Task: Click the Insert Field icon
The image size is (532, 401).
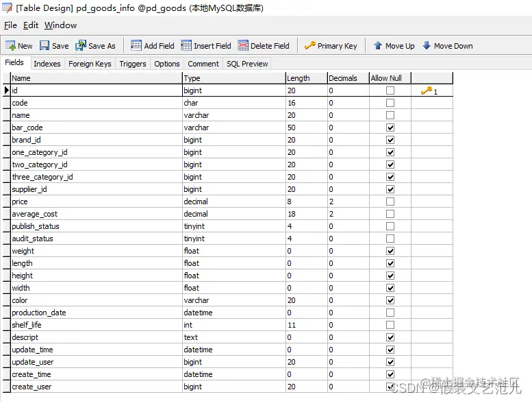Action: (186, 45)
